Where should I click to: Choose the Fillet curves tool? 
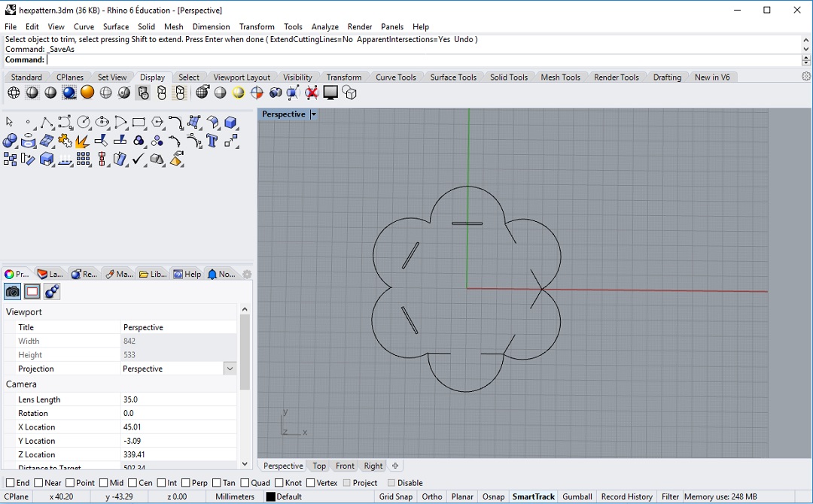coord(175,123)
